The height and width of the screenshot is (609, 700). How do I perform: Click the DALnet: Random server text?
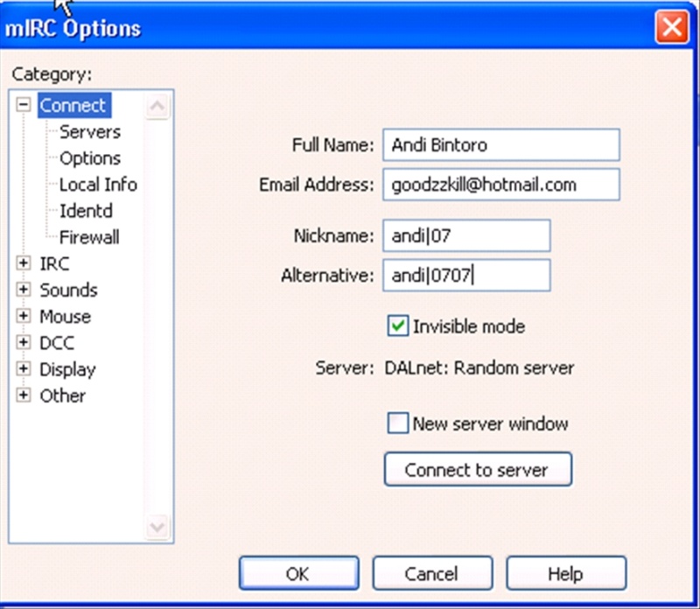pos(479,367)
